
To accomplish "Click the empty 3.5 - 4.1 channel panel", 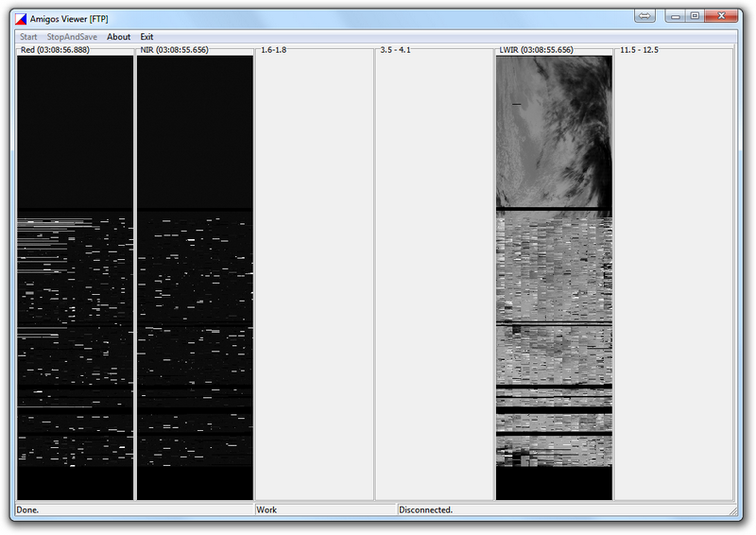I will click(434, 277).
